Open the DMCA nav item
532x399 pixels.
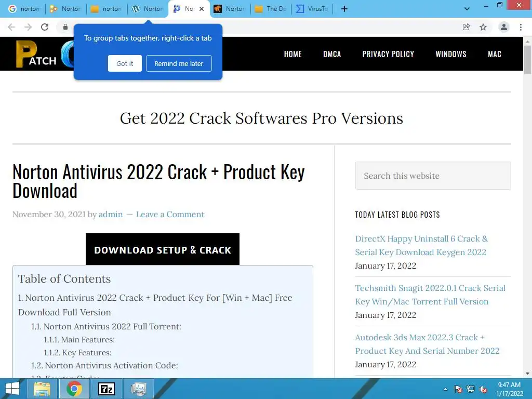point(332,54)
